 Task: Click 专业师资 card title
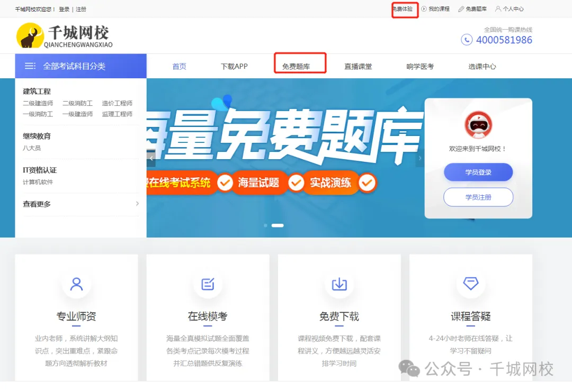click(76, 316)
